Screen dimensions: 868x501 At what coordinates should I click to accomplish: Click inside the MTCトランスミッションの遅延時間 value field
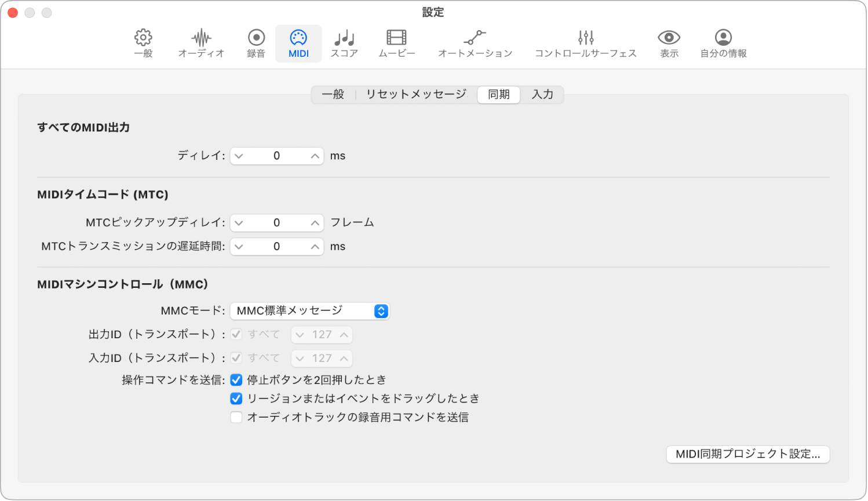pos(276,246)
